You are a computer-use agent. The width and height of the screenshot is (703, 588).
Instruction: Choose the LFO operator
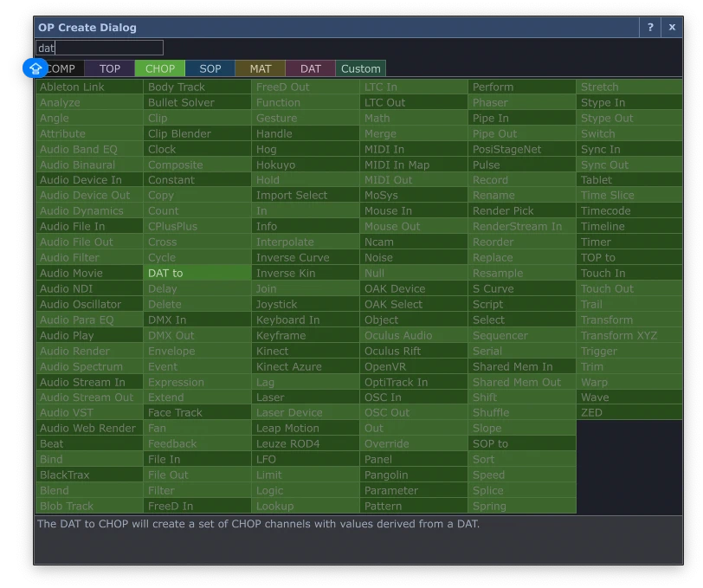306,459
